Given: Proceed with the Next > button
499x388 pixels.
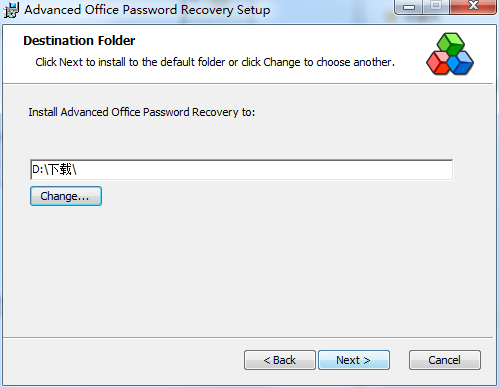Looking at the screenshot, I should tap(354, 360).
